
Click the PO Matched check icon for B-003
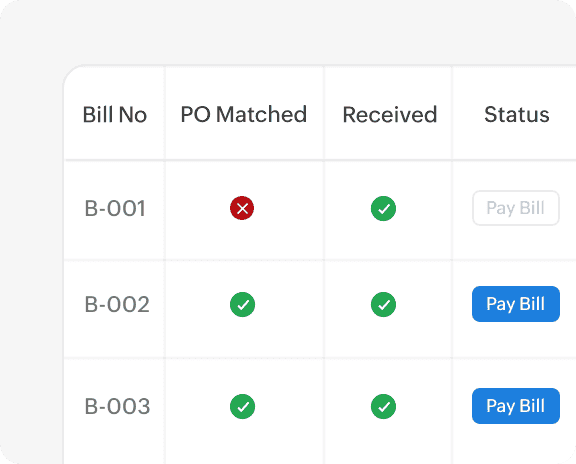[x=242, y=406]
